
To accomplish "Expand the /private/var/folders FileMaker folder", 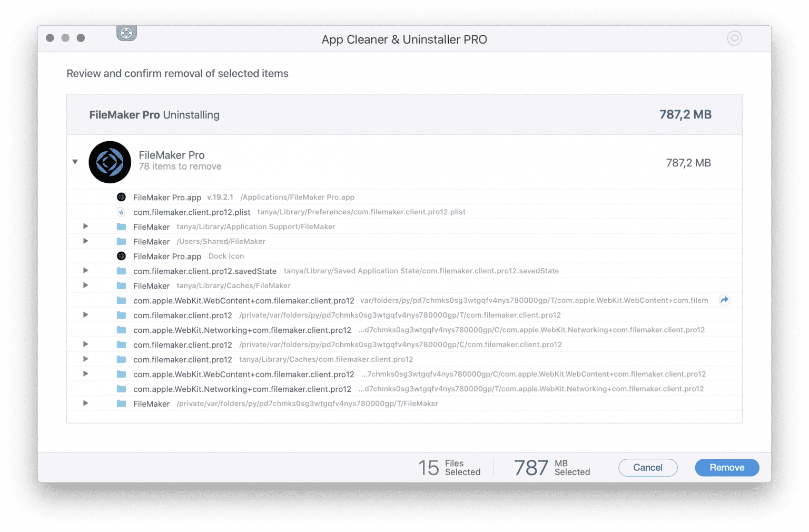I will 85,403.
